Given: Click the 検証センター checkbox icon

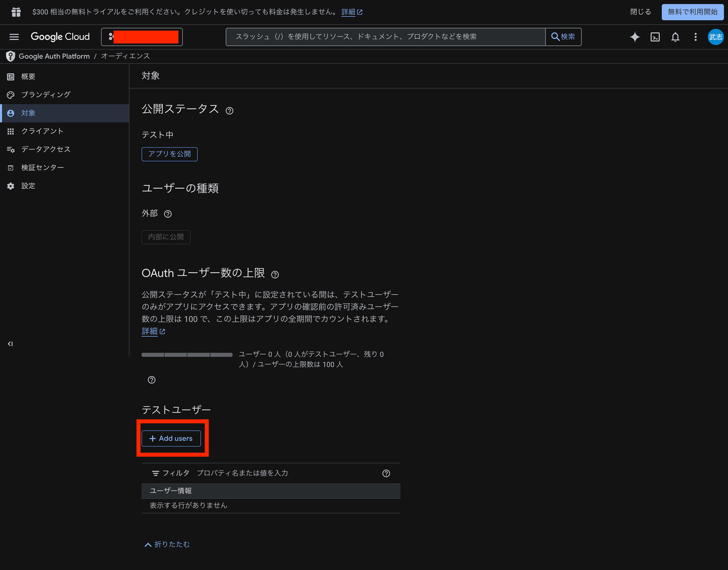Looking at the screenshot, I should [11, 168].
